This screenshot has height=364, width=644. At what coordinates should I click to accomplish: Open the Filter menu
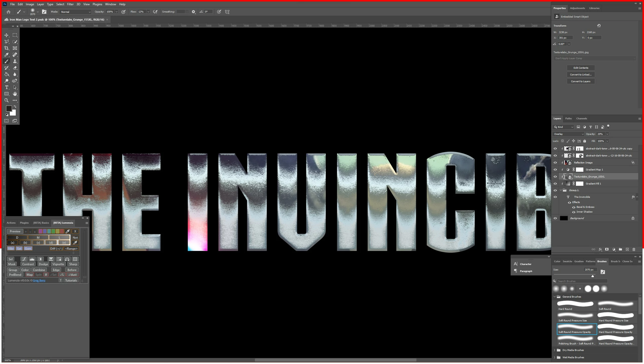(70, 4)
